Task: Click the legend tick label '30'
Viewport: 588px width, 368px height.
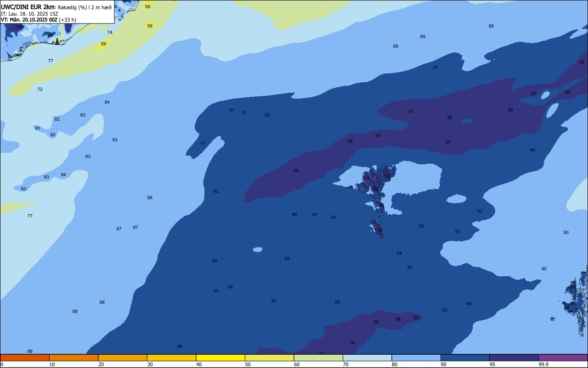Action: tap(150, 364)
